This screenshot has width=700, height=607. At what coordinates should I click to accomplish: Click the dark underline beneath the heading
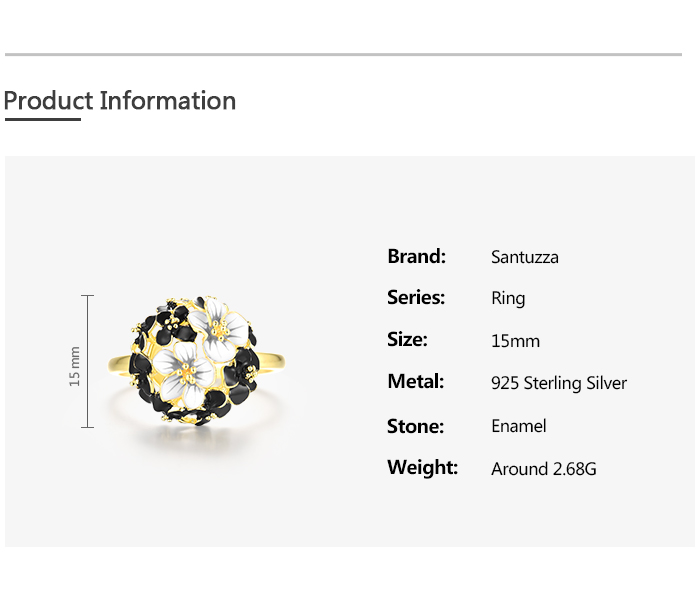[x=42, y=120]
